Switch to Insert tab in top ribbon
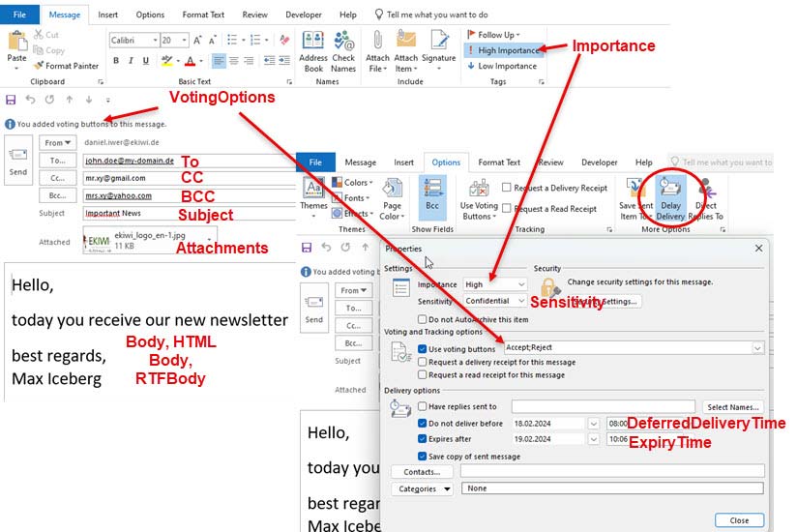Viewport: 797px width, 532px height. pyautogui.click(x=107, y=15)
